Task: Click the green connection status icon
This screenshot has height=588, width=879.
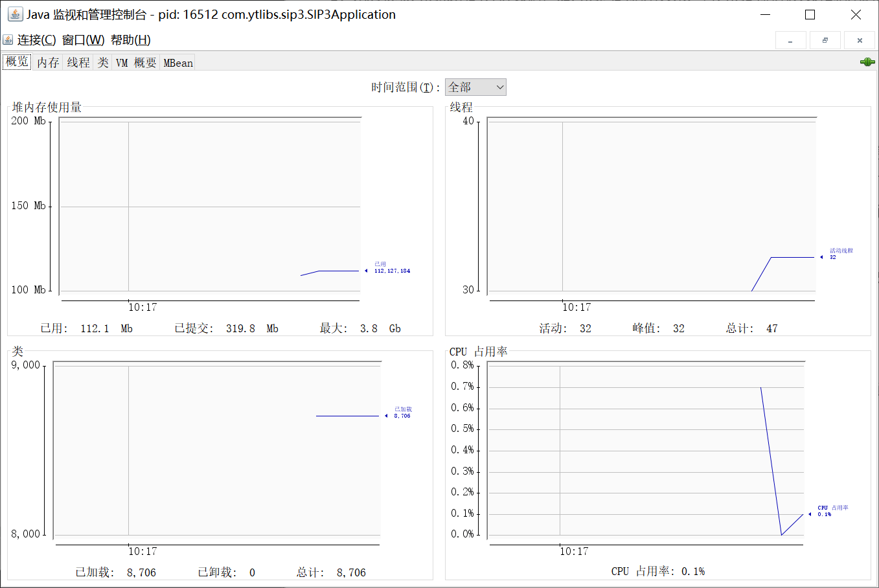Action: coord(867,62)
